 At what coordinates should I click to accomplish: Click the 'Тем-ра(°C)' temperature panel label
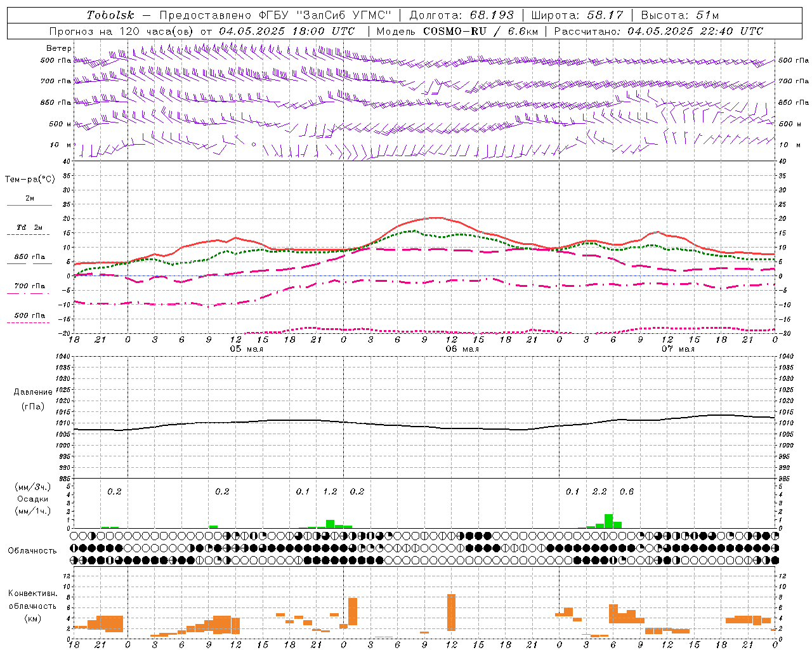click(x=30, y=180)
